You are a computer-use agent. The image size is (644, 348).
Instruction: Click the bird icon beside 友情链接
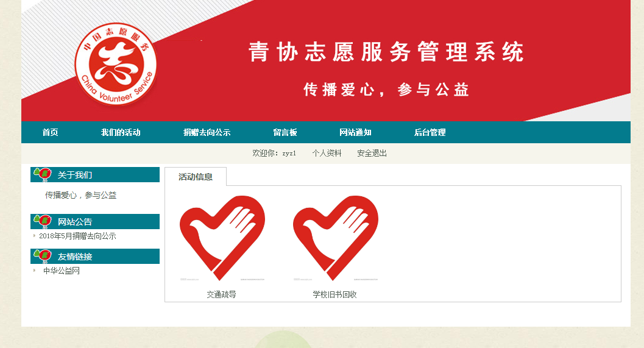point(43,256)
